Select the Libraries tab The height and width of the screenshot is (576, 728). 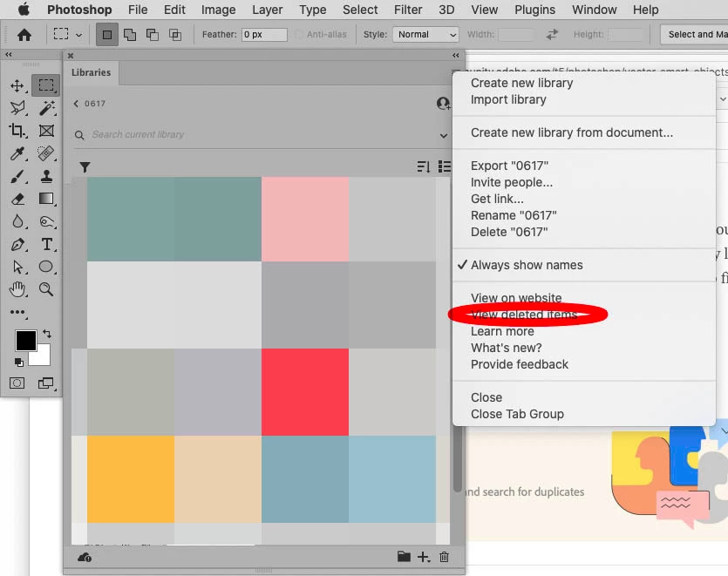(91, 73)
